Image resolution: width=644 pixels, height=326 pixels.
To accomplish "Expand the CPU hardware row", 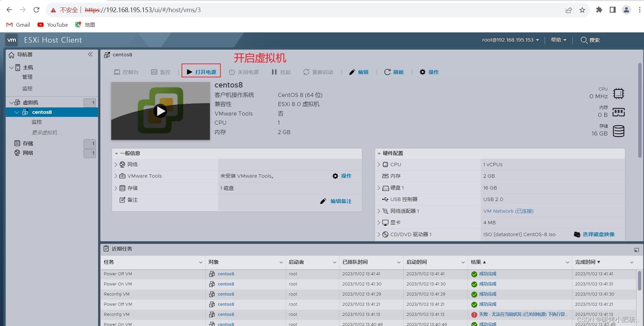I will click(x=379, y=165).
